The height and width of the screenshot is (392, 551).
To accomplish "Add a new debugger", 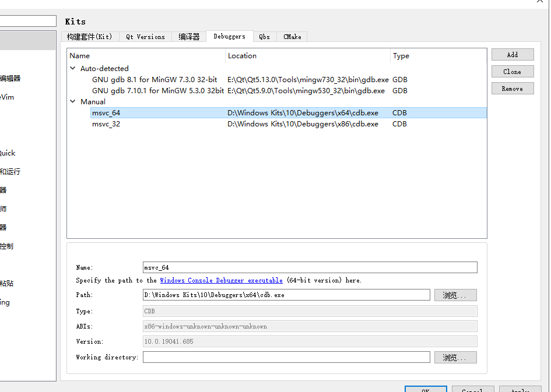I will click(x=512, y=54).
